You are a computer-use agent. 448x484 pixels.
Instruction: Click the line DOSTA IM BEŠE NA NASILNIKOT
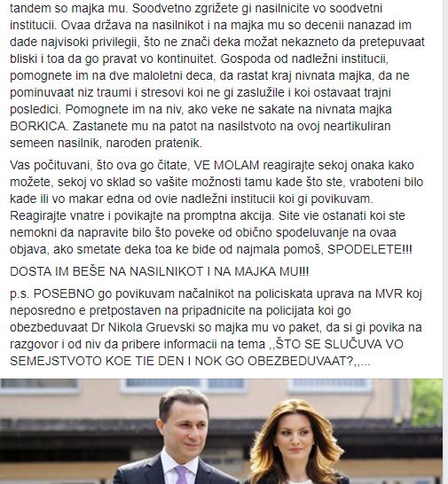point(159,271)
